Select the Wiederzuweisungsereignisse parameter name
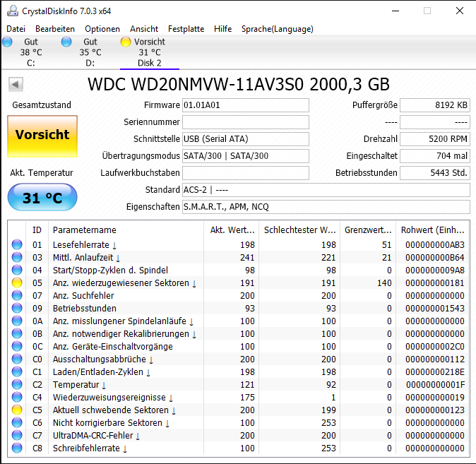Screen dimensions: 476x464 coord(113,398)
